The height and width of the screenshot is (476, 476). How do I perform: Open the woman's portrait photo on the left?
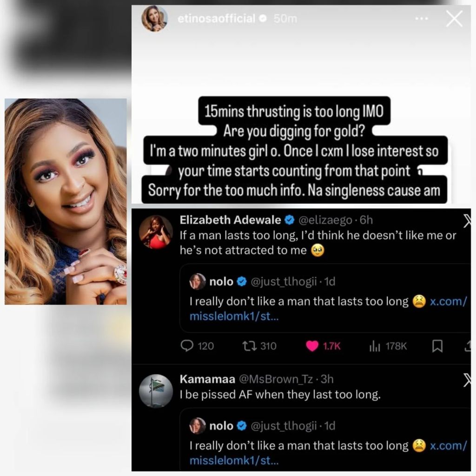(66, 202)
